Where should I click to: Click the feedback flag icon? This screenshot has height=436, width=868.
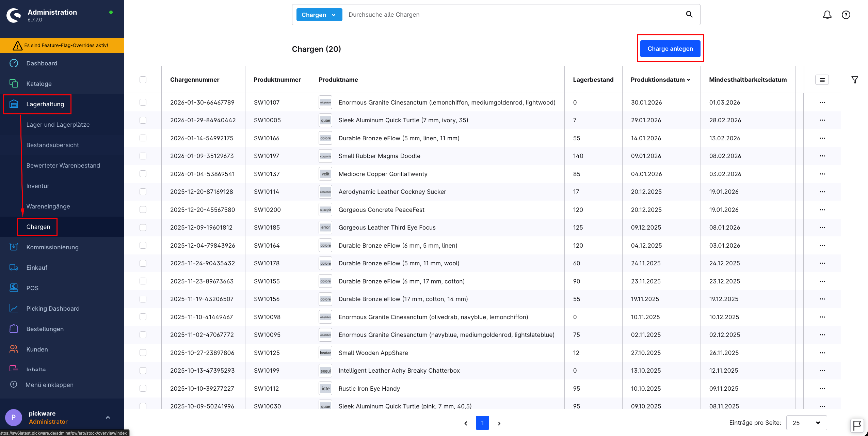[x=857, y=425]
